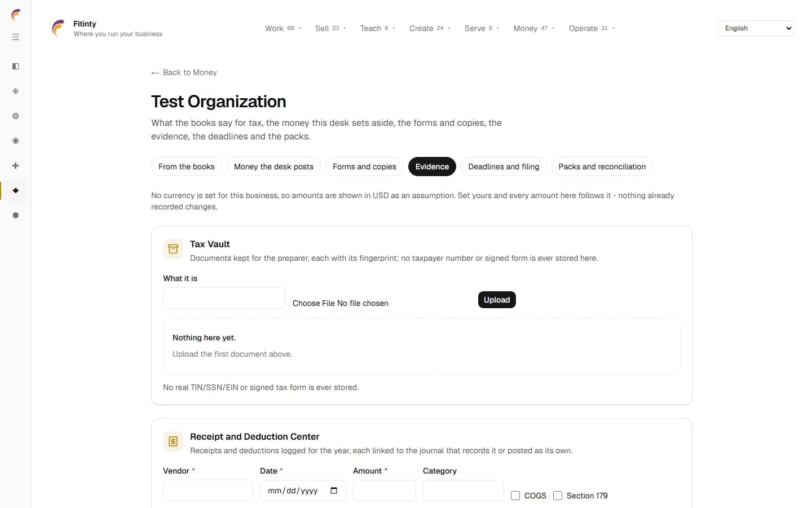
Task: Open the Deadlines and filing tab
Action: 504,167
